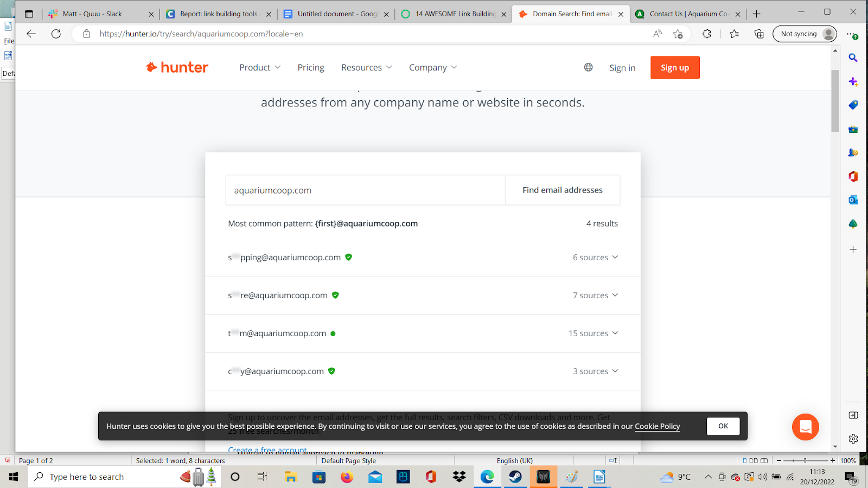Click the Not syncing profile button
868x488 pixels.
coord(805,34)
